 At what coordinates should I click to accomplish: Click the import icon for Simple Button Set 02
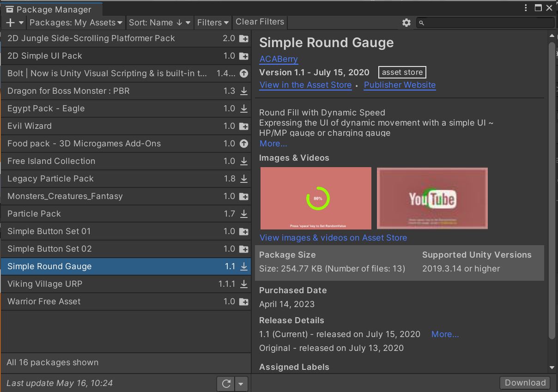[244, 249]
